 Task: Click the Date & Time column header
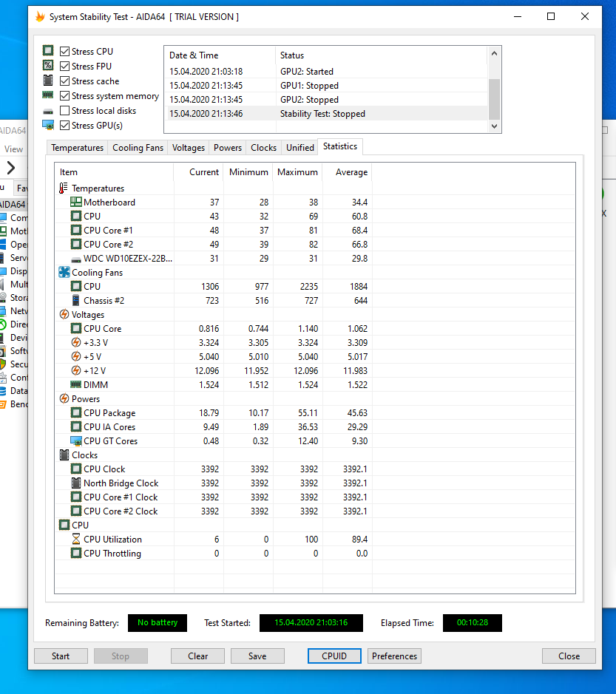coord(220,55)
